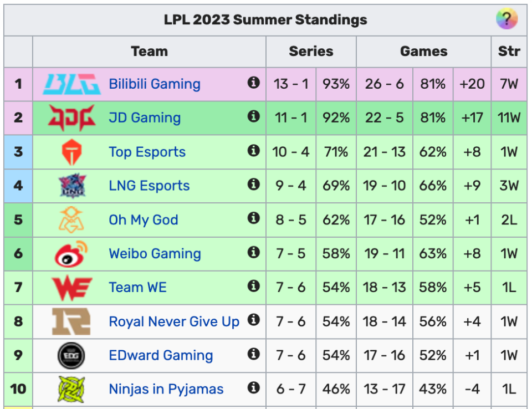Click the Ninjas in Pyjamas info icon
Viewport: 532px width, 409px height.
pos(253,387)
